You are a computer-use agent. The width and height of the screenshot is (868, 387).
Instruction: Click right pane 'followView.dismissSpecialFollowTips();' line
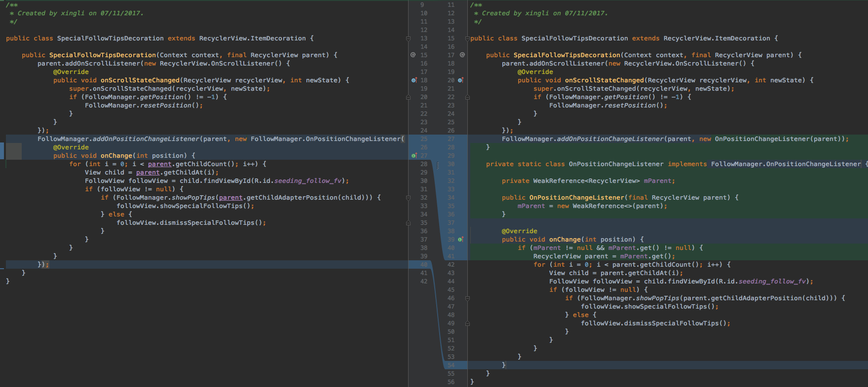coord(655,323)
